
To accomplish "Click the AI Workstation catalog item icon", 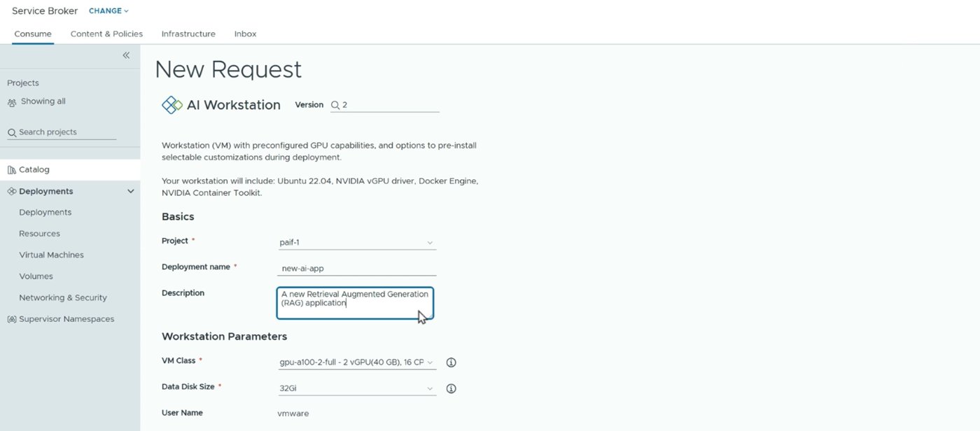I will (171, 104).
